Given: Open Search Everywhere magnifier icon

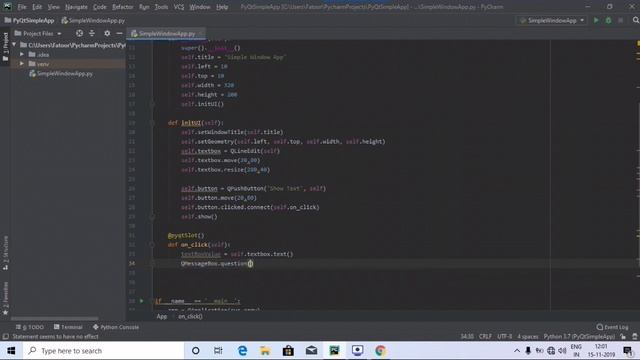Looking at the screenshot, I should click(636, 20).
